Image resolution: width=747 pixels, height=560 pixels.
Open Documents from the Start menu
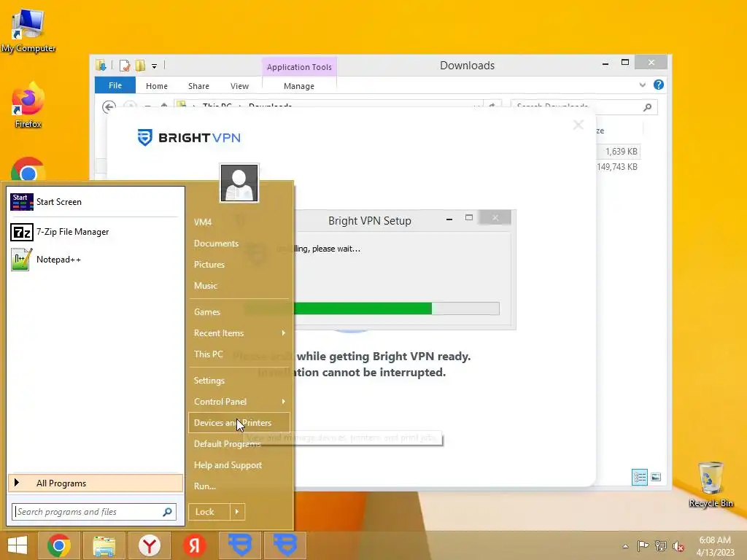tap(216, 244)
